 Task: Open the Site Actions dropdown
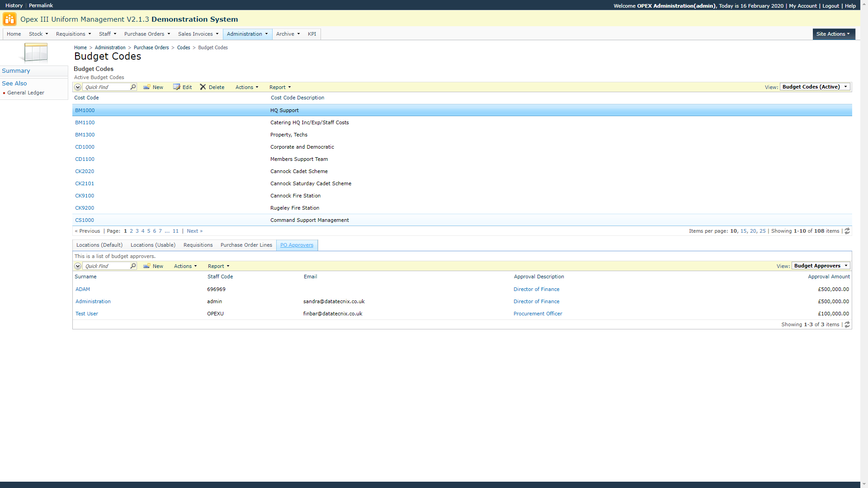tap(833, 34)
